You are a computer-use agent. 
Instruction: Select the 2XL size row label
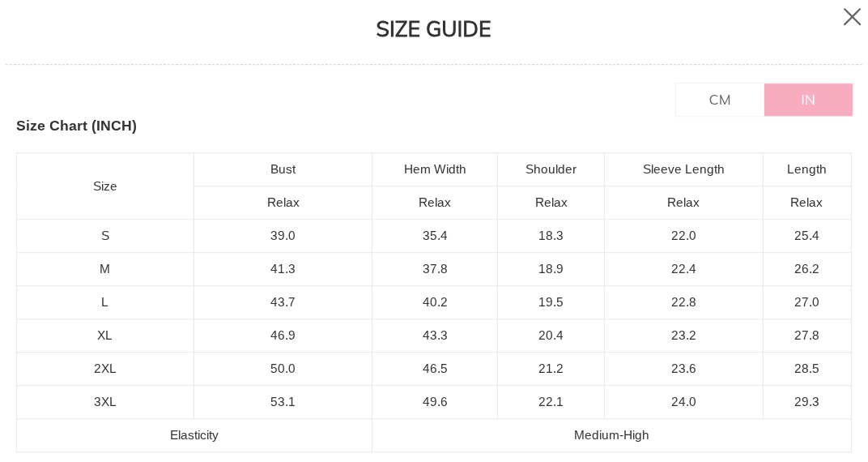click(105, 369)
